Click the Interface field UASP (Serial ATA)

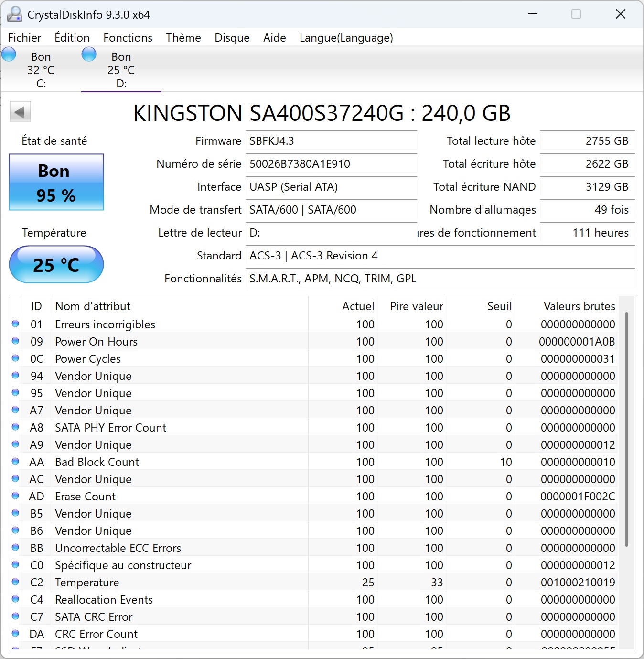click(x=331, y=187)
